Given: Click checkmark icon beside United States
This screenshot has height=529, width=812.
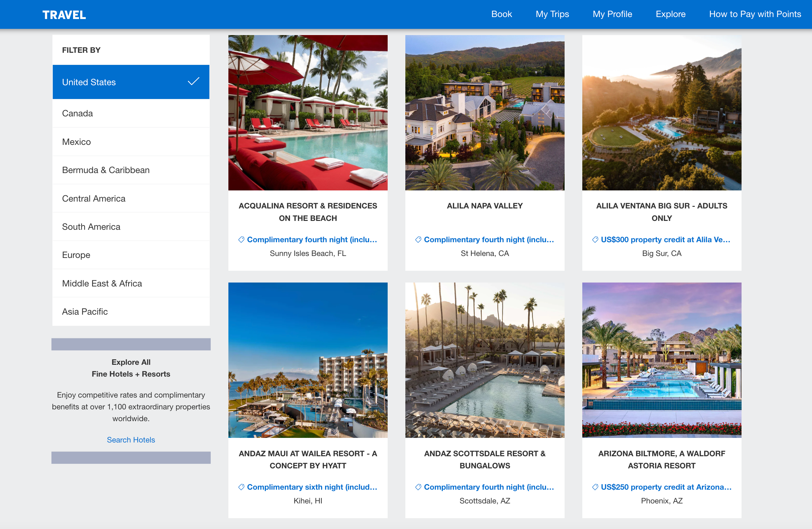Looking at the screenshot, I should [193, 82].
